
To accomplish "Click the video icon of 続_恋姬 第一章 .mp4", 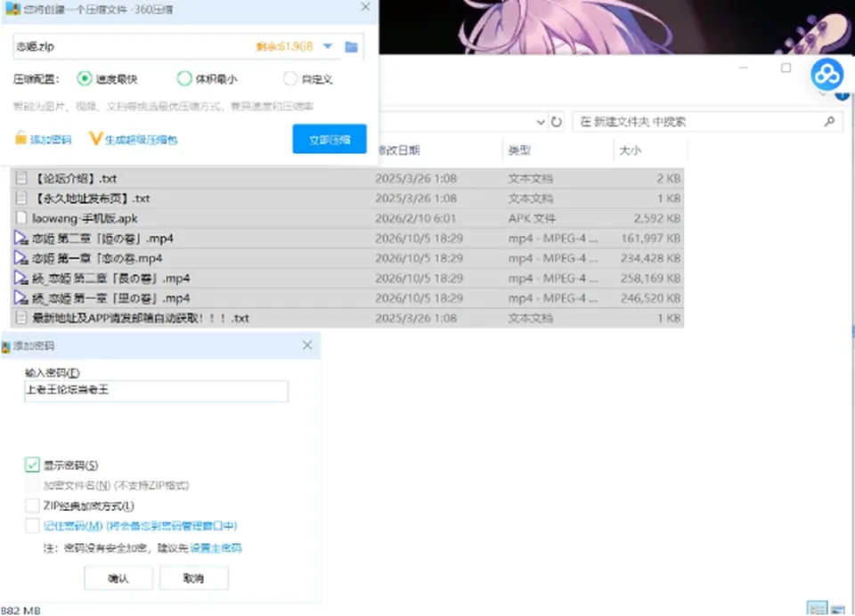I will tap(20, 298).
